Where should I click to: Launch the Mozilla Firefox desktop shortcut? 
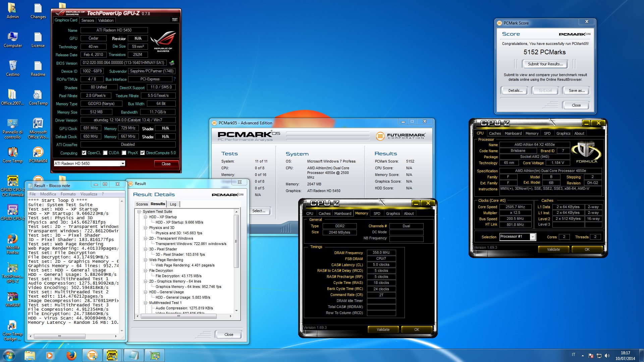13,244
